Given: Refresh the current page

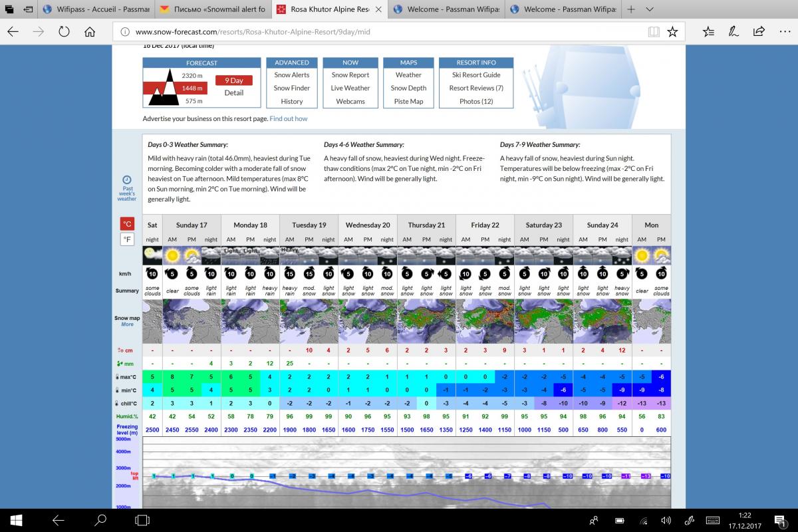Looking at the screenshot, I should tap(65, 31).
